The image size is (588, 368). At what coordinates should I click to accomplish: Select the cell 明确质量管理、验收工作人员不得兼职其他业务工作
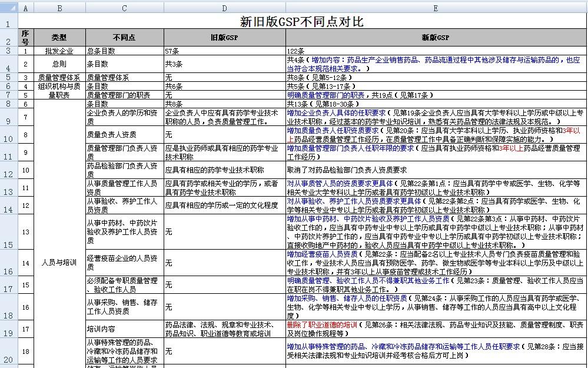point(436,285)
